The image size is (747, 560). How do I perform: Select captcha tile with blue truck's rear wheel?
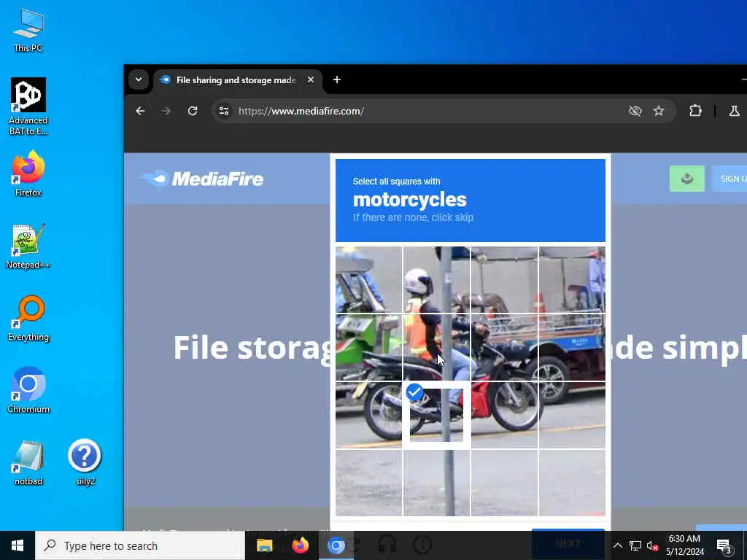(x=572, y=347)
